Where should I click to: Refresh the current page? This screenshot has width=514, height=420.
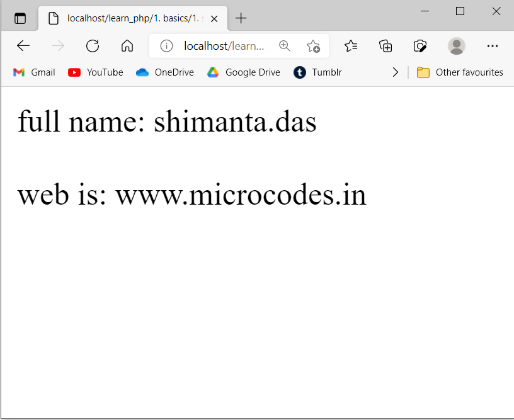[x=93, y=46]
